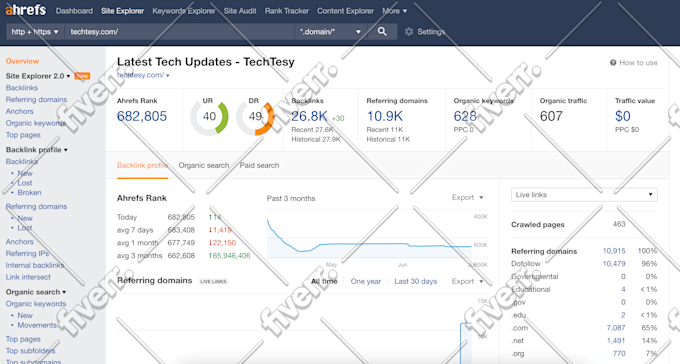The image size is (680, 364).
Task: Open the Referring domains chart Export menu
Action: 468,281
